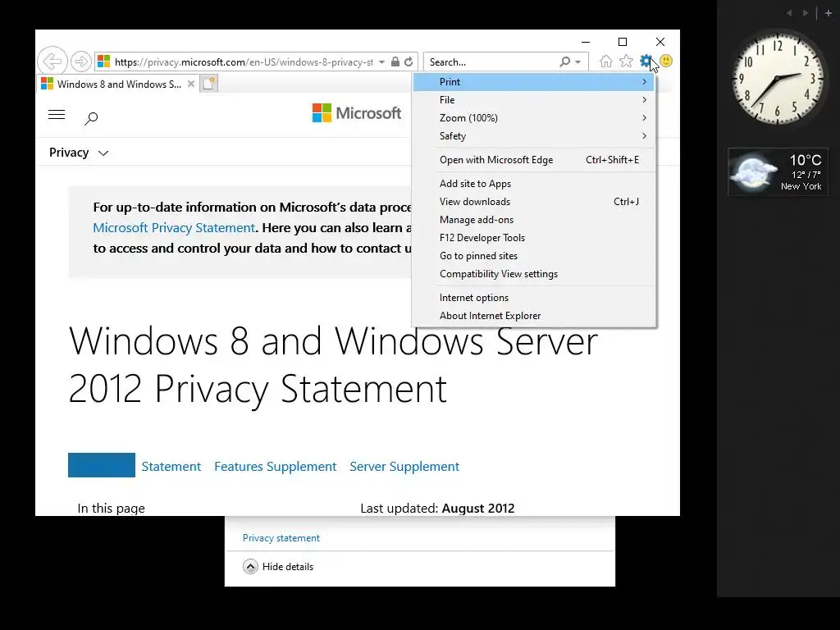Click the smiley feedback icon
The width and height of the screenshot is (840, 630).
tap(666, 61)
